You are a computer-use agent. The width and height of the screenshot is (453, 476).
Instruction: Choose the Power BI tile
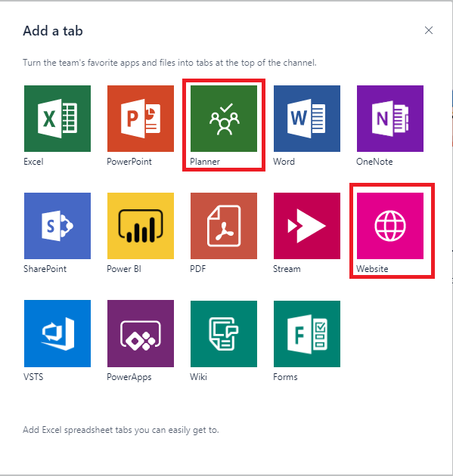[141, 226]
